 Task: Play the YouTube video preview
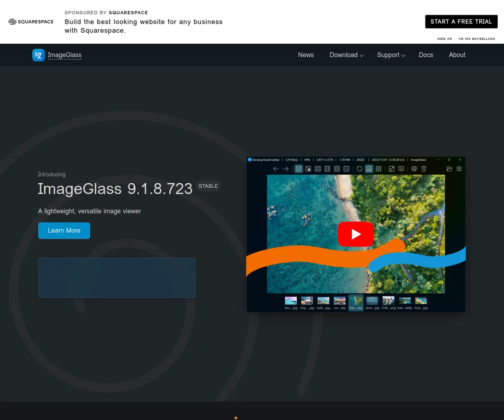click(x=355, y=234)
